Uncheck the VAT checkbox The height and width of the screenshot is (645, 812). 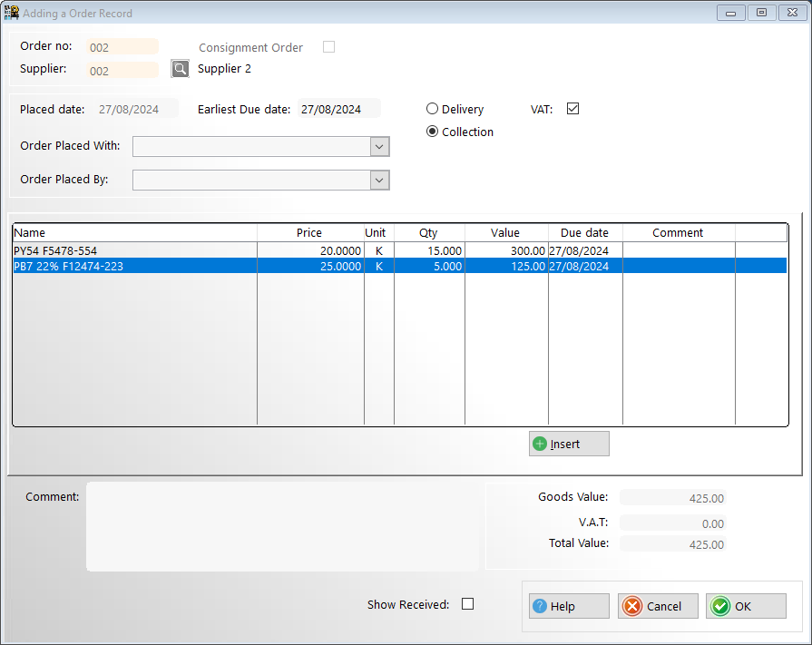click(x=572, y=109)
